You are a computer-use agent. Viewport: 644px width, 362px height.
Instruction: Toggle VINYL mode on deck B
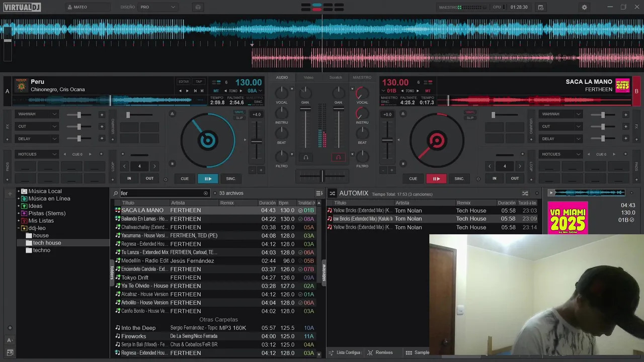470,112
